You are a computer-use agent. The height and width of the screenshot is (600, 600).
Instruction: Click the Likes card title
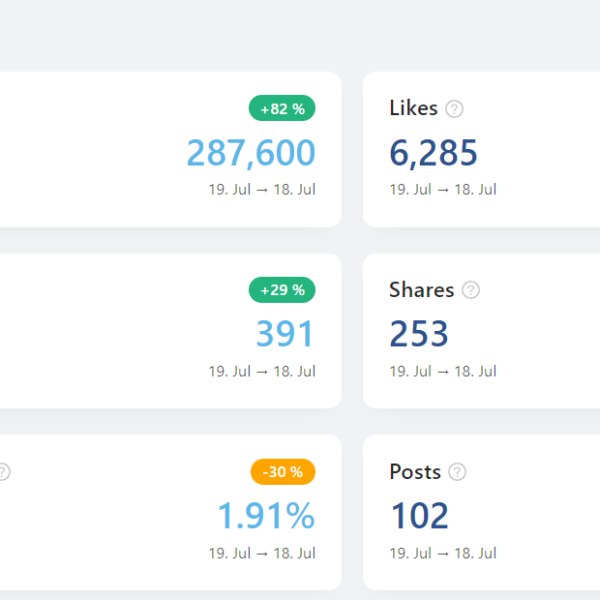[x=413, y=108]
